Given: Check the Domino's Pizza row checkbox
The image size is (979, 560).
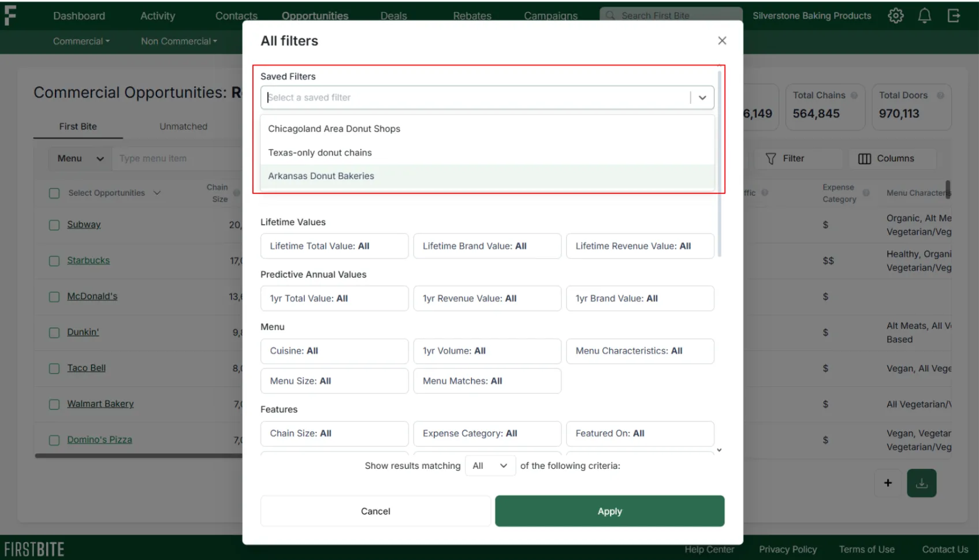Looking at the screenshot, I should [54, 440].
